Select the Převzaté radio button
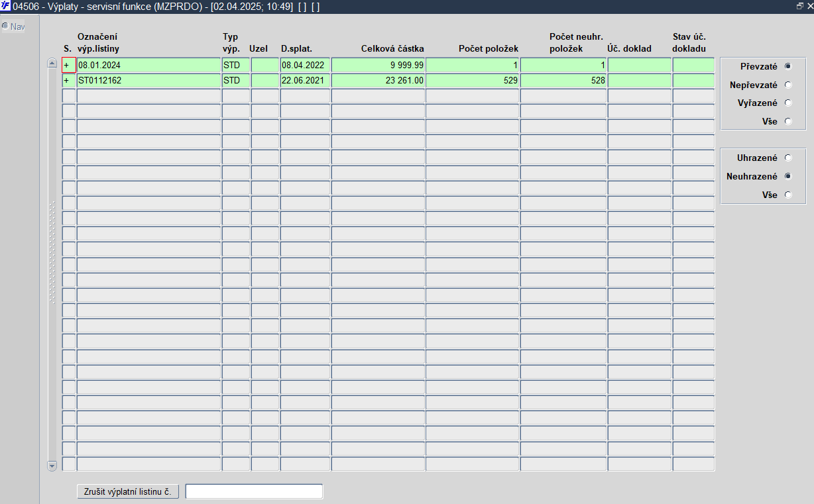Image resolution: width=814 pixels, height=504 pixels. coord(787,66)
